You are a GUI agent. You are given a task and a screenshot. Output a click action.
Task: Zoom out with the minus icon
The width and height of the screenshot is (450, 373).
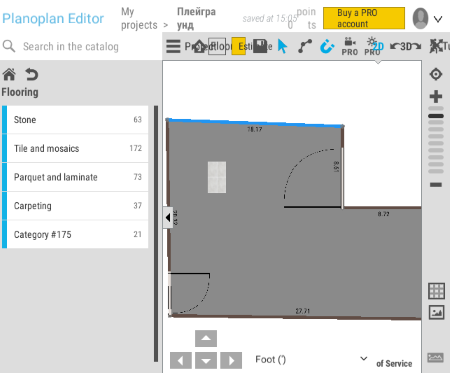pyautogui.click(x=436, y=185)
